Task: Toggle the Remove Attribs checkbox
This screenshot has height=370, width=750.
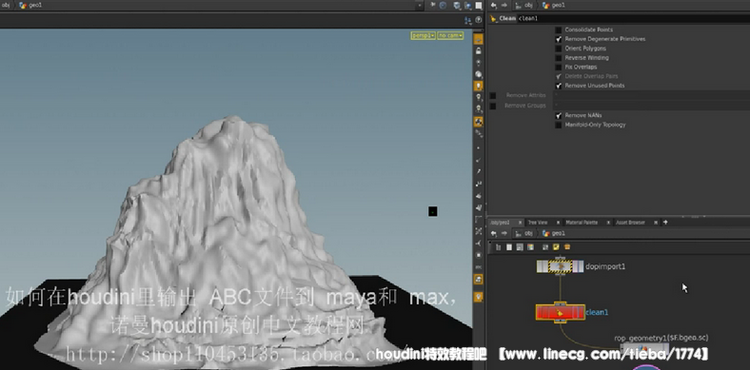Action: point(493,96)
